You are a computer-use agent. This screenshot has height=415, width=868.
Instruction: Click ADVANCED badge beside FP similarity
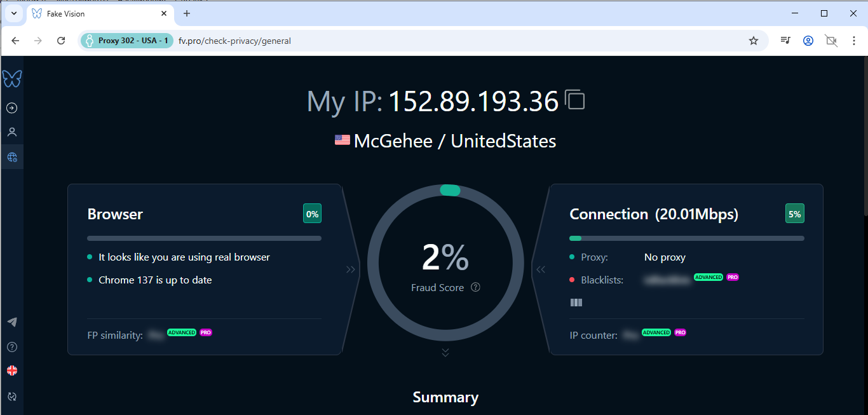tap(182, 332)
